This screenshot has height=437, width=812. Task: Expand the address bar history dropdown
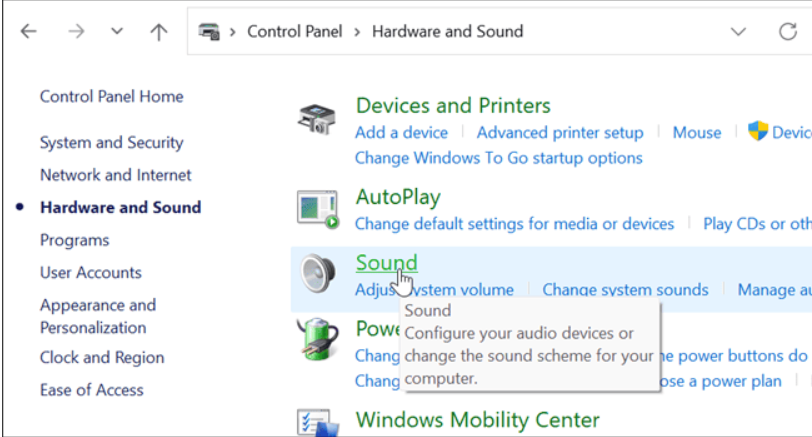coord(739,31)
